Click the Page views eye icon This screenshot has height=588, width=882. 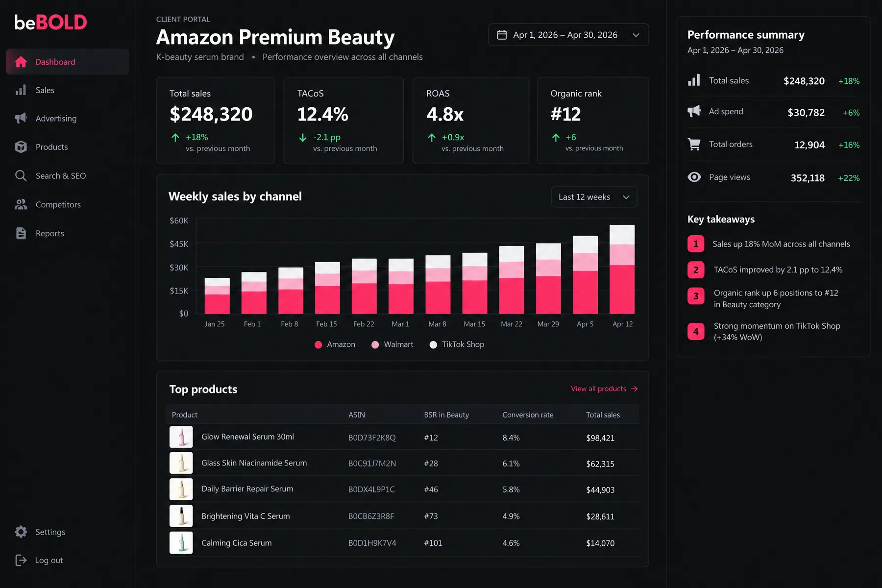(694, 177)
